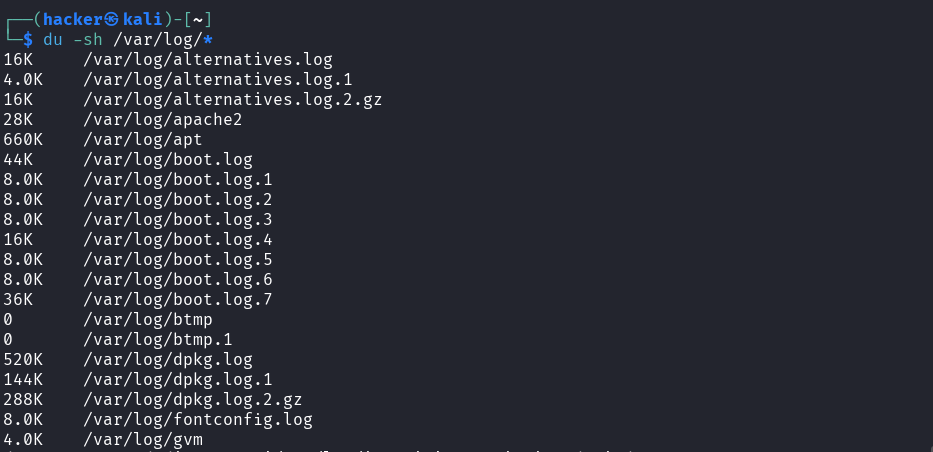Click the dollar sign prompt symbol
Viewport: 933px width, 452px height.
[x=28, y=40]
